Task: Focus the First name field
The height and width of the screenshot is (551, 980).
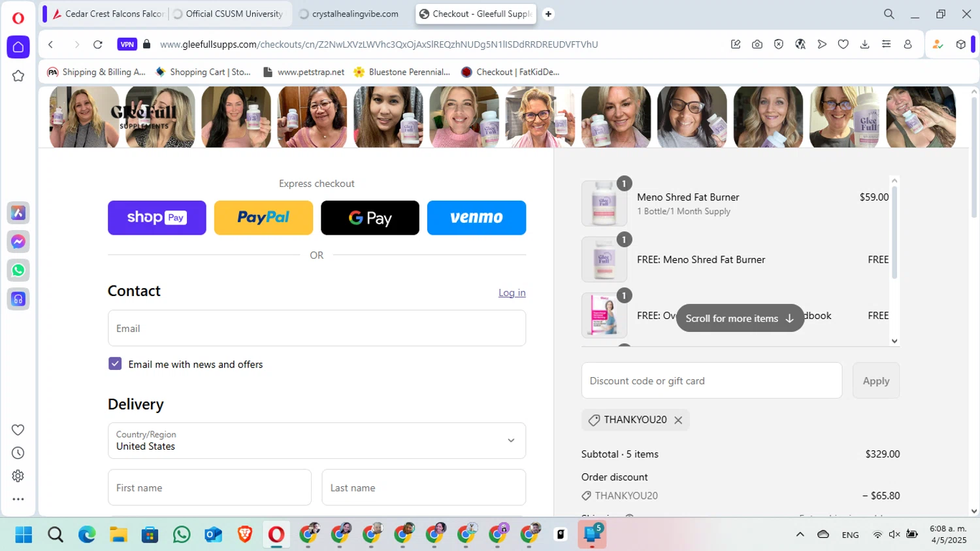Action: [210, 488]
